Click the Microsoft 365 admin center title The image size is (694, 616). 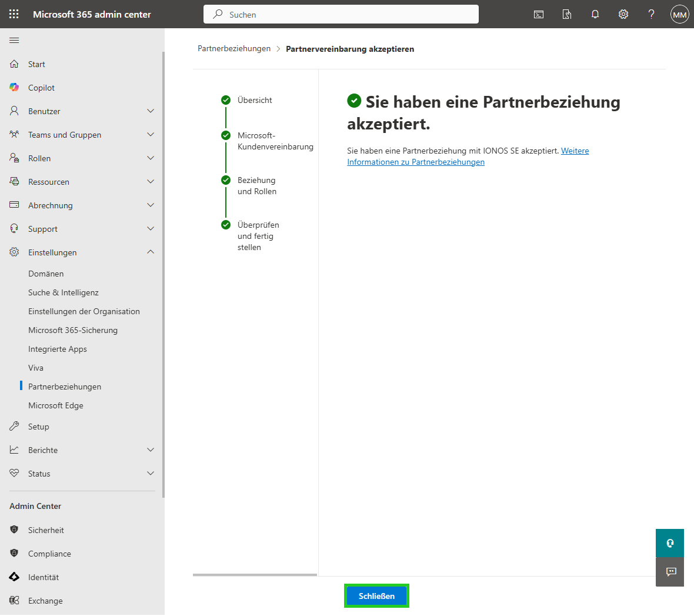tap(92, 15)
